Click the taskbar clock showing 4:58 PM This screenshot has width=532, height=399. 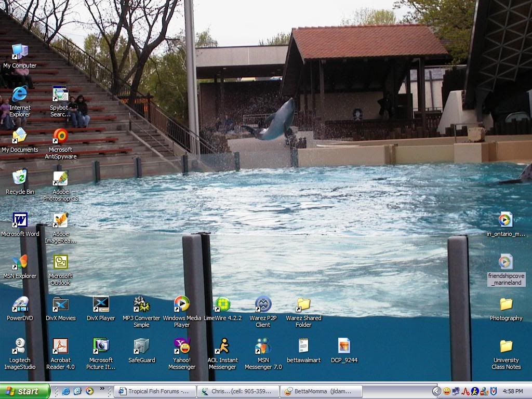pos(513,392)
